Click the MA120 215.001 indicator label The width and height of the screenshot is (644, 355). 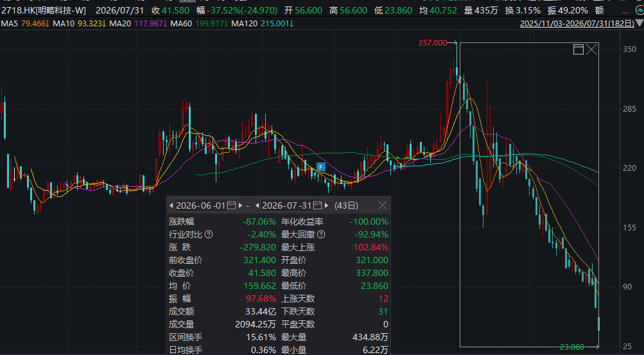[x=263, y=23]
